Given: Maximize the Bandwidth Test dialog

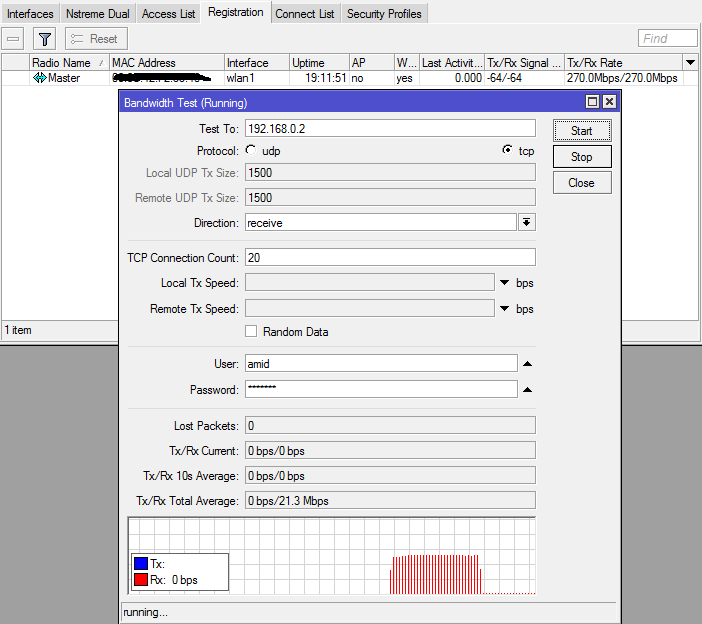Looking at the screenshot, I should 592,102.
